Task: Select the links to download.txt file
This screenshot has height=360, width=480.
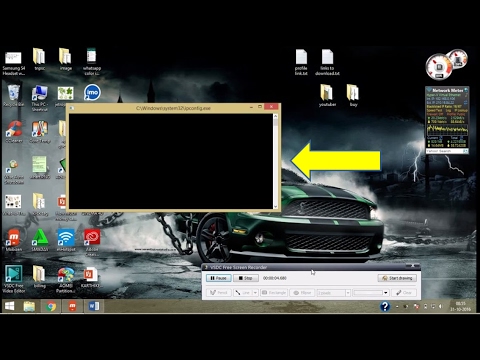Action: coord(327,62)
